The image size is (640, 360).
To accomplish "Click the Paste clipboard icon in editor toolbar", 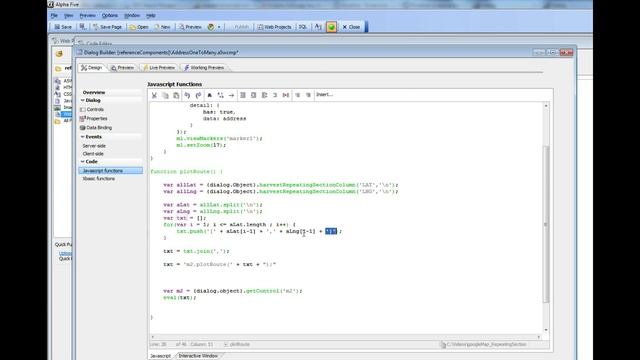I will coord(176,95).
